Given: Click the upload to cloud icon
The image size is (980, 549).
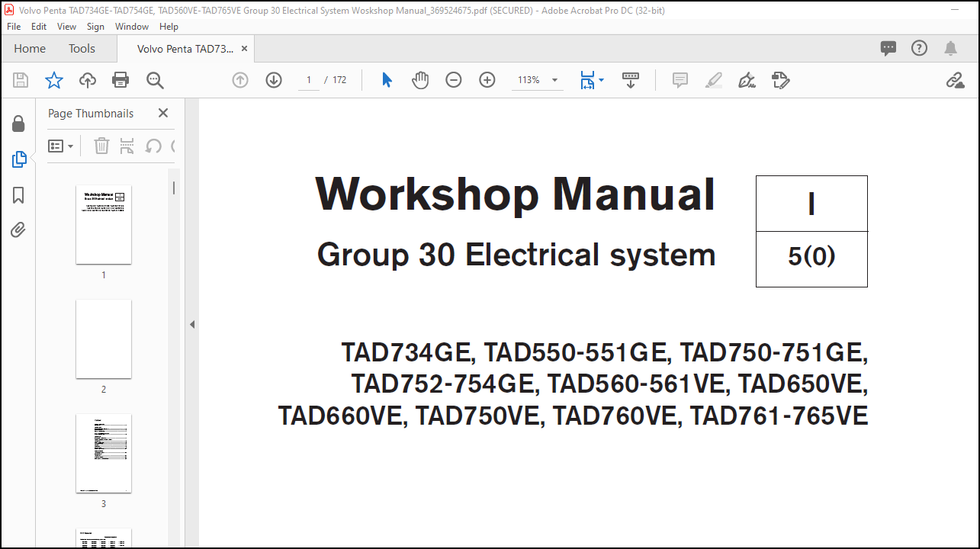Looking at the screenshot, I should (x=88, y=80).
